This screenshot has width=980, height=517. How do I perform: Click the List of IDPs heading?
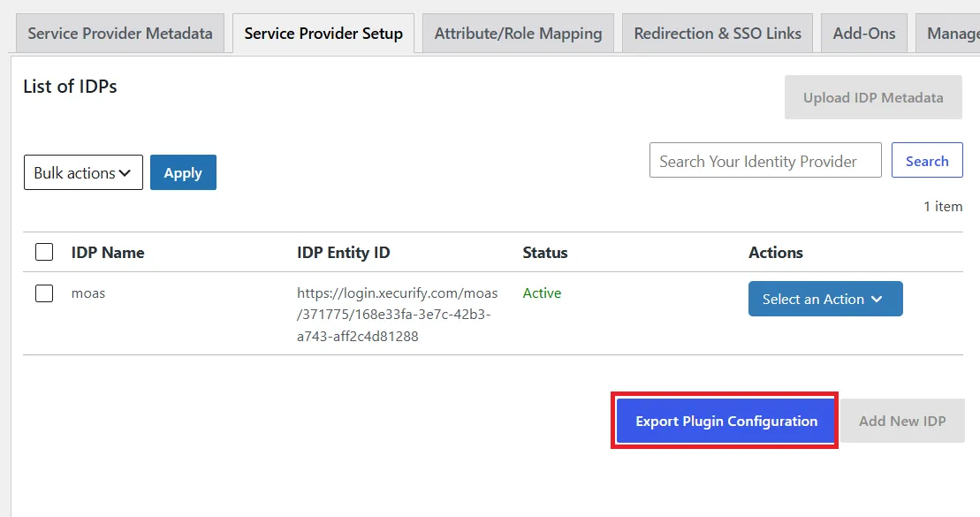coord(70,87)
